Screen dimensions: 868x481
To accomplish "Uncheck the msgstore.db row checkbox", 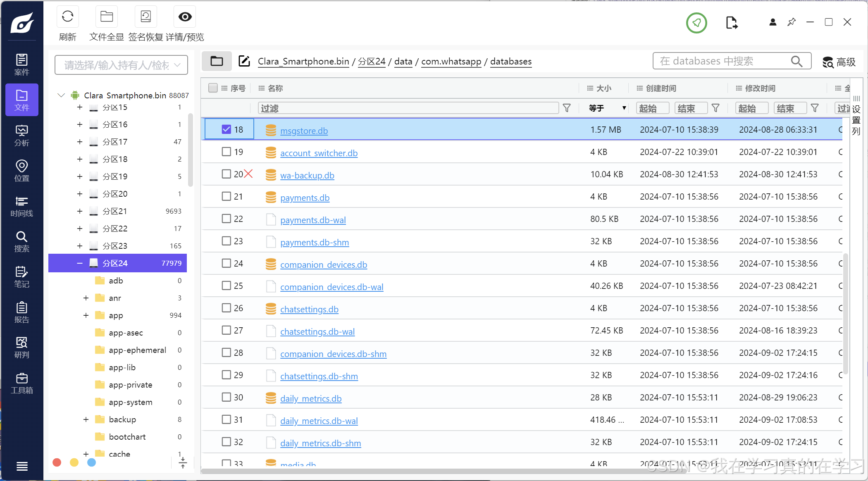I will 226,129.
